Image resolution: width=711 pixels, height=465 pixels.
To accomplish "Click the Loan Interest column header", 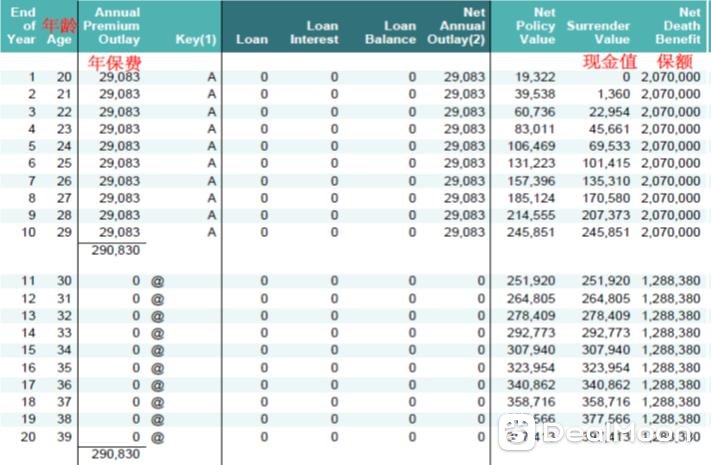I will click(x=314, y=33).
